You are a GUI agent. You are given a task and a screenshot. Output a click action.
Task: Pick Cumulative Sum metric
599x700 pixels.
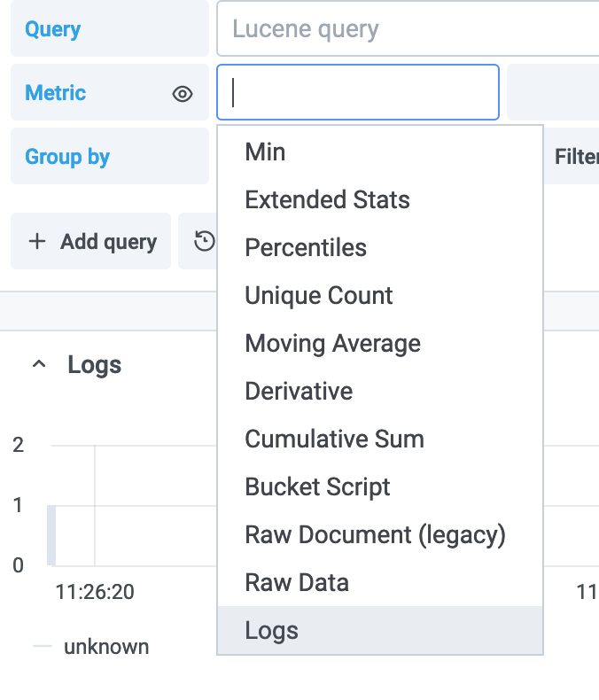[x=334, y=439]
